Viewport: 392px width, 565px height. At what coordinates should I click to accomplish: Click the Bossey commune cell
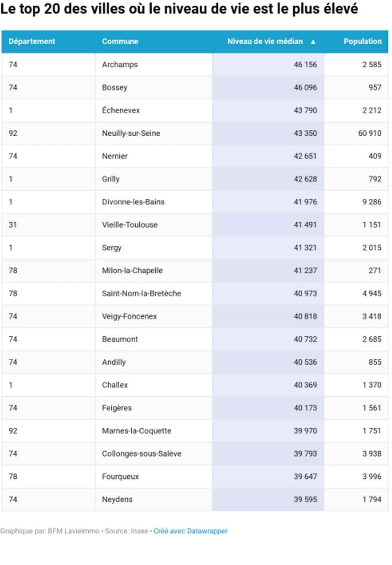[115, 87]
